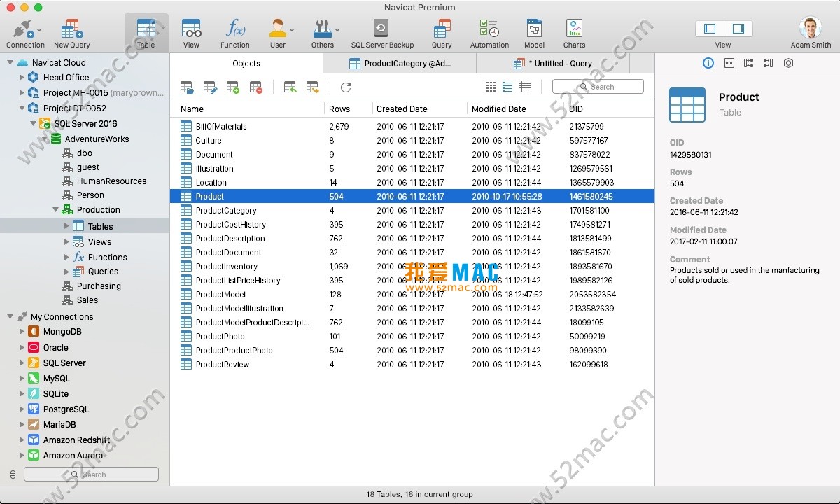The height and width of the screenshot is (504, 840).
Task: Switch to list view mode
Action: [x=507, y=87]
